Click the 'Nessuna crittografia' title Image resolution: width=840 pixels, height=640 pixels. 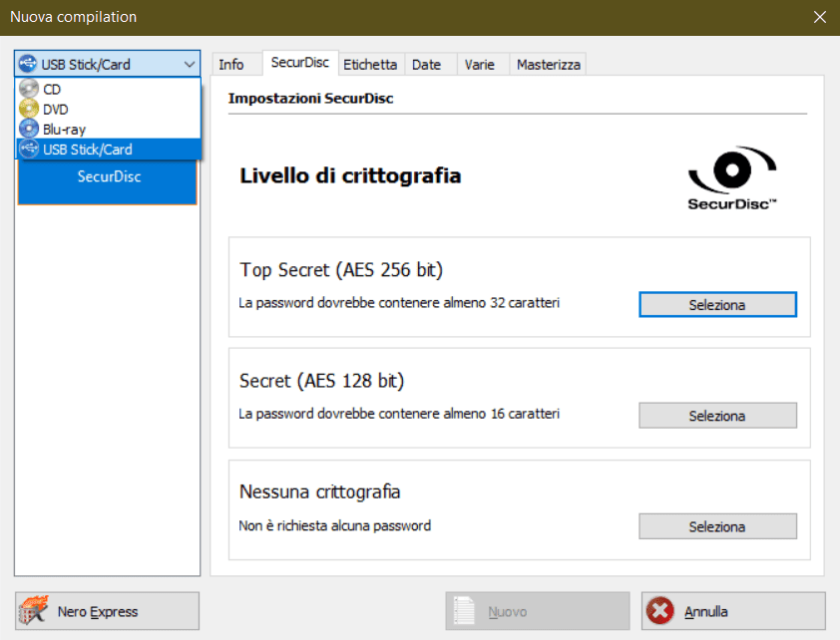320,491
